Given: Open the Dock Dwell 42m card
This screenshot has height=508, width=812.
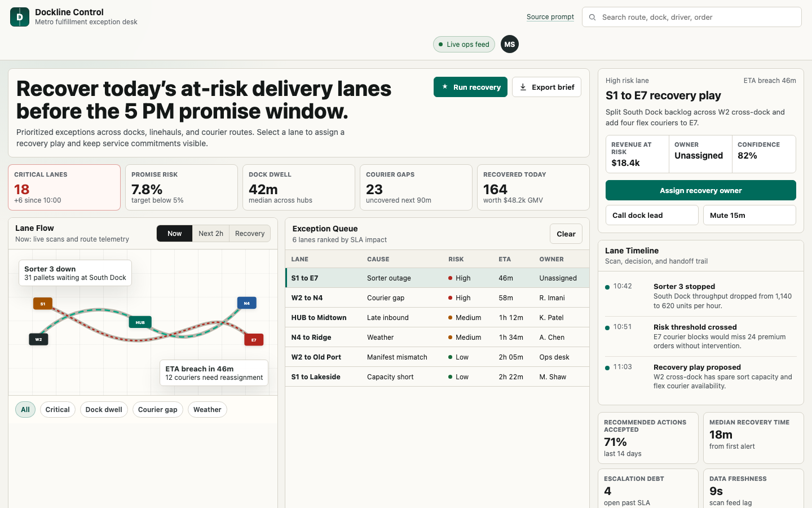Looking at the screenshot, I should (299, 187).
